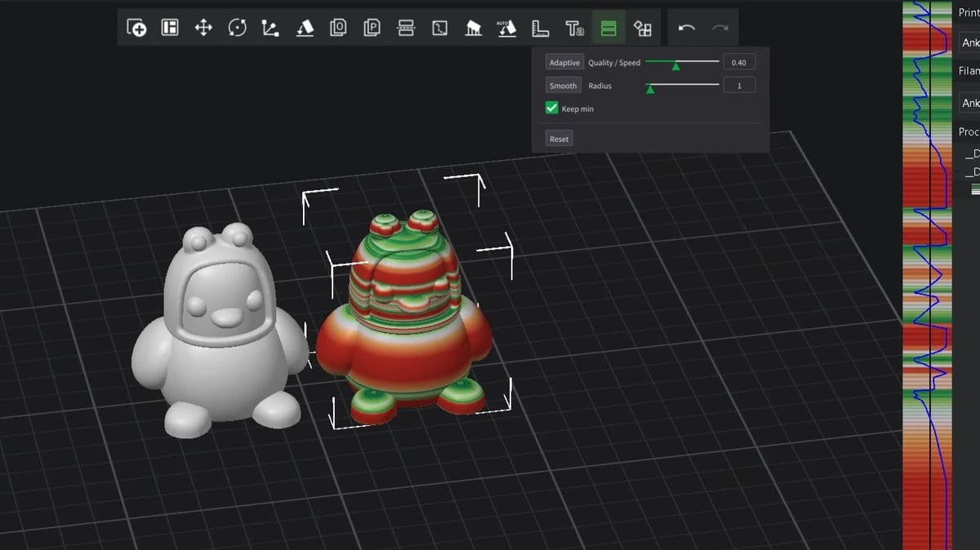The image size is (980, 550).
Task: Click the Quality / Speed slider
Action: [682, 63]
